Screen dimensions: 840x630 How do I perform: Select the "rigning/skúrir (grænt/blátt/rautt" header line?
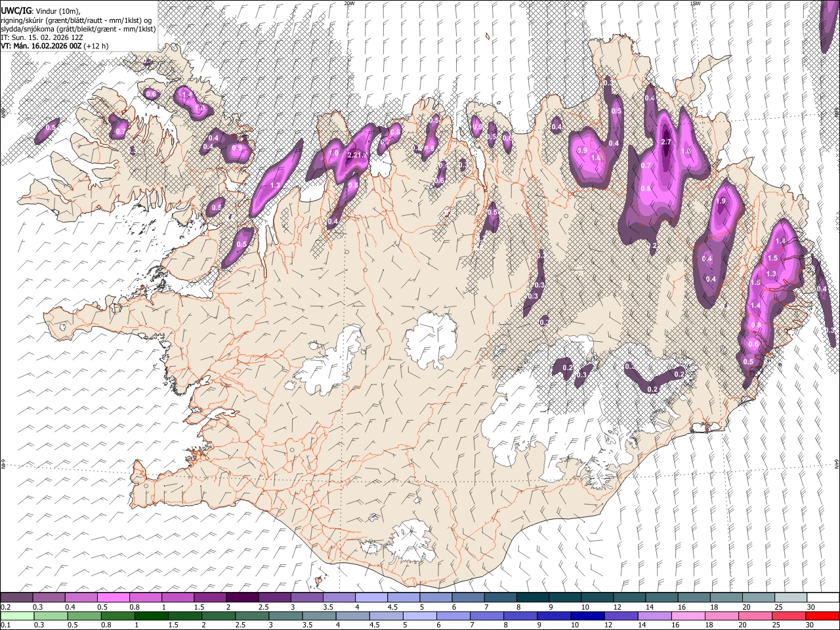pos(75,20)
